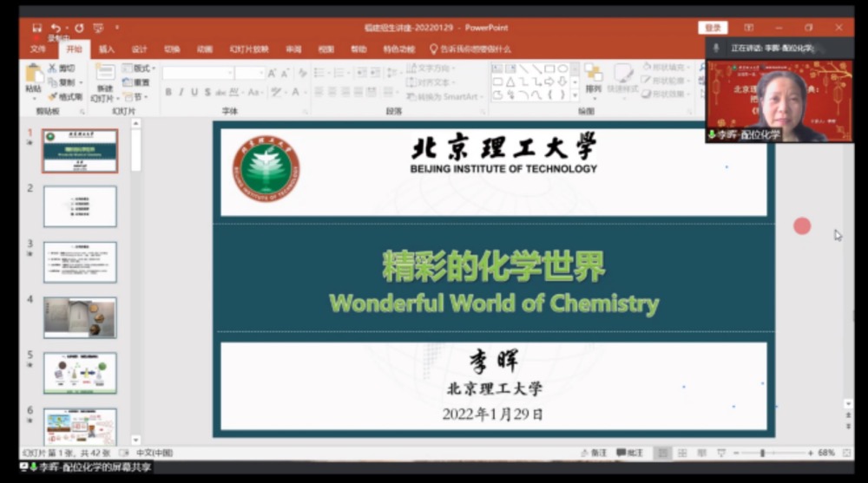This screenshot has height=483, width=868.
Task: Click the Undo arrow icon
Action: 56,28
